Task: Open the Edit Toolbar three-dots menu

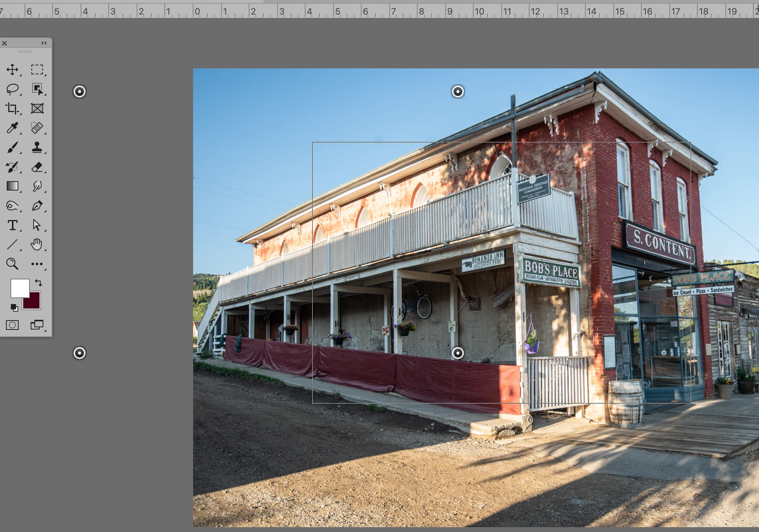Action: 37,264
